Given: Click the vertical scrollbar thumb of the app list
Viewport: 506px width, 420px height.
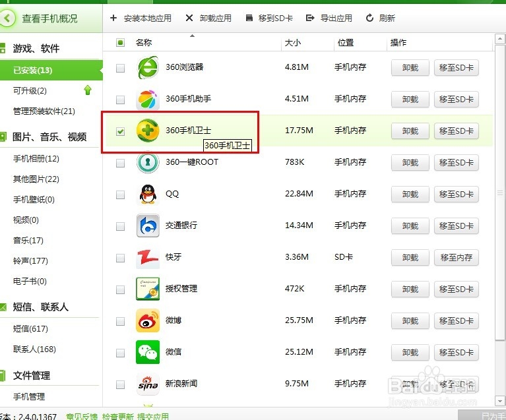Looking at the screenshot, I should (500, 193).
